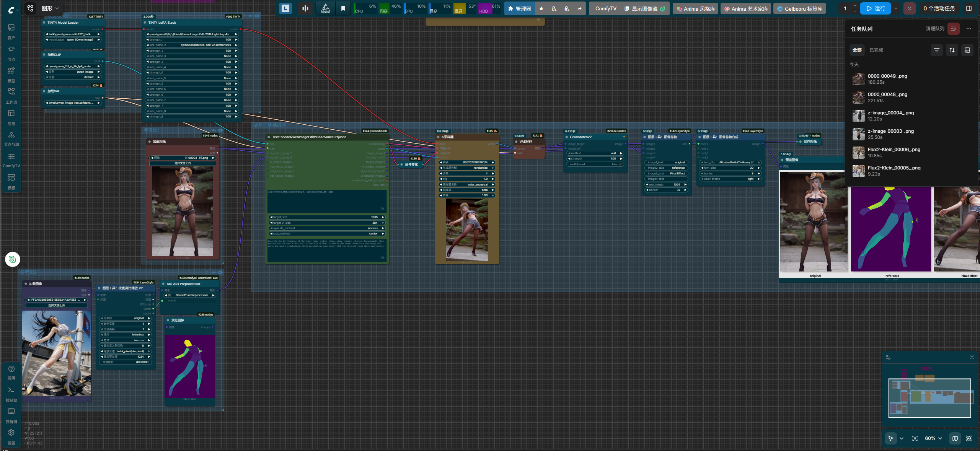Click the blue 运行 (run) button
This screenshot has height=451, width=980.
tap(876, 8)
